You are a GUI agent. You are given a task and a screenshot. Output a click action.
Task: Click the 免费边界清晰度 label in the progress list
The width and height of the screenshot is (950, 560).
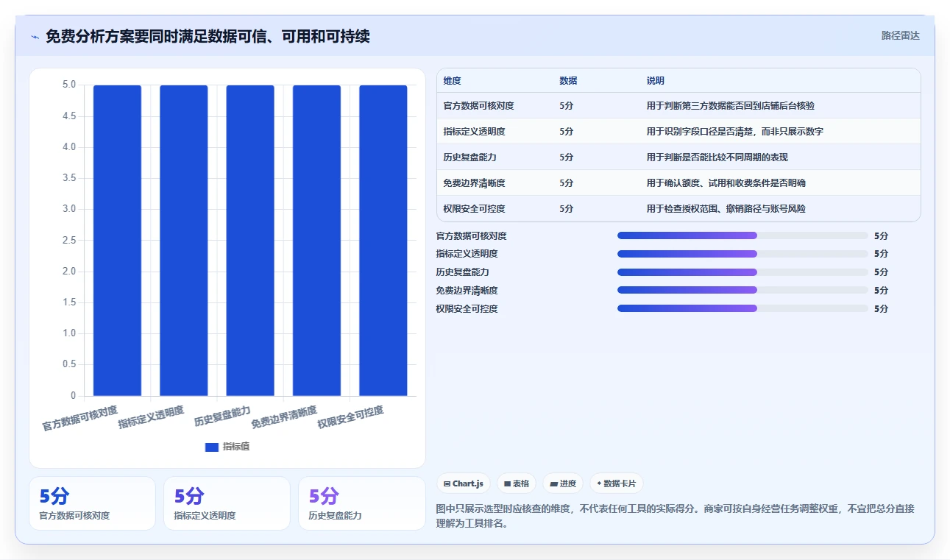pyautogui.click(x=467, y=291)
